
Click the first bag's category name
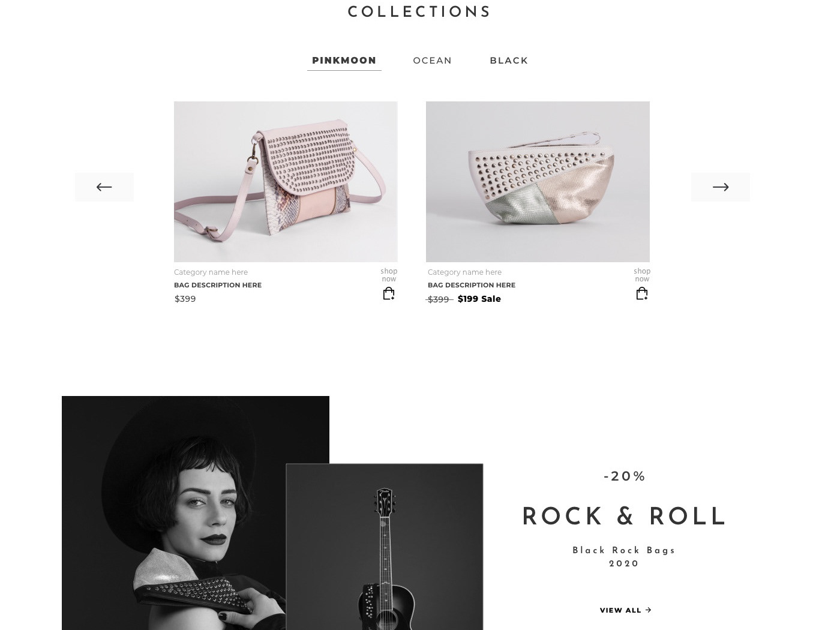pos(211,272)
